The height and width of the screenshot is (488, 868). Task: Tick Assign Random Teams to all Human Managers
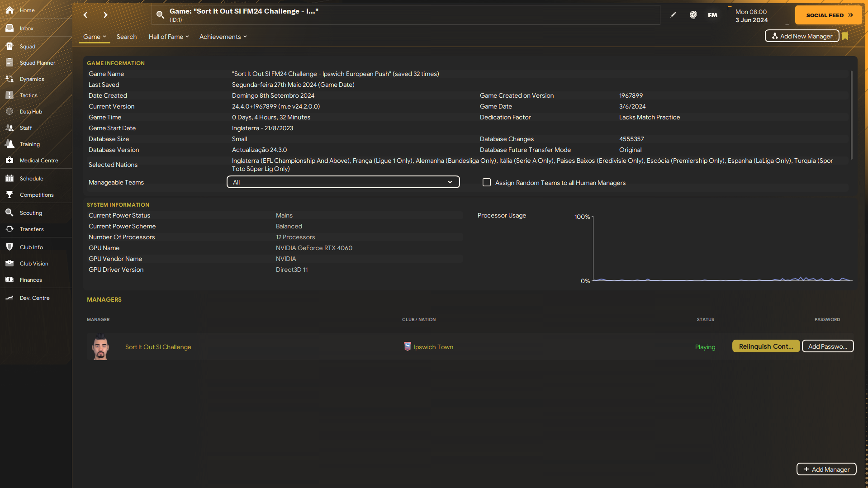tap(487, 182)
